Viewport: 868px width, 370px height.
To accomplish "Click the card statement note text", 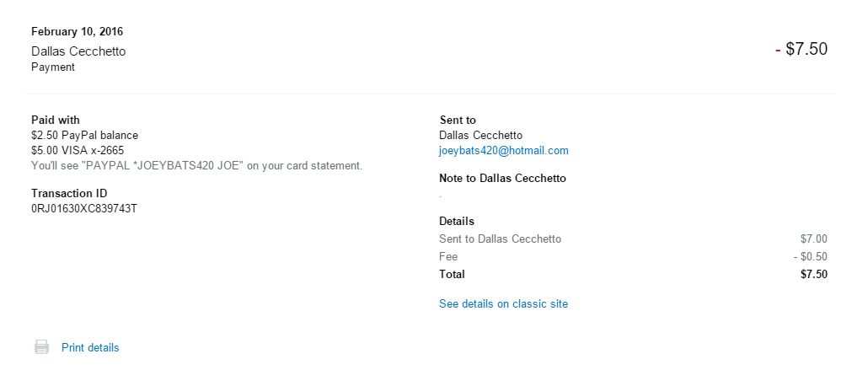I will tap(196, 165).
